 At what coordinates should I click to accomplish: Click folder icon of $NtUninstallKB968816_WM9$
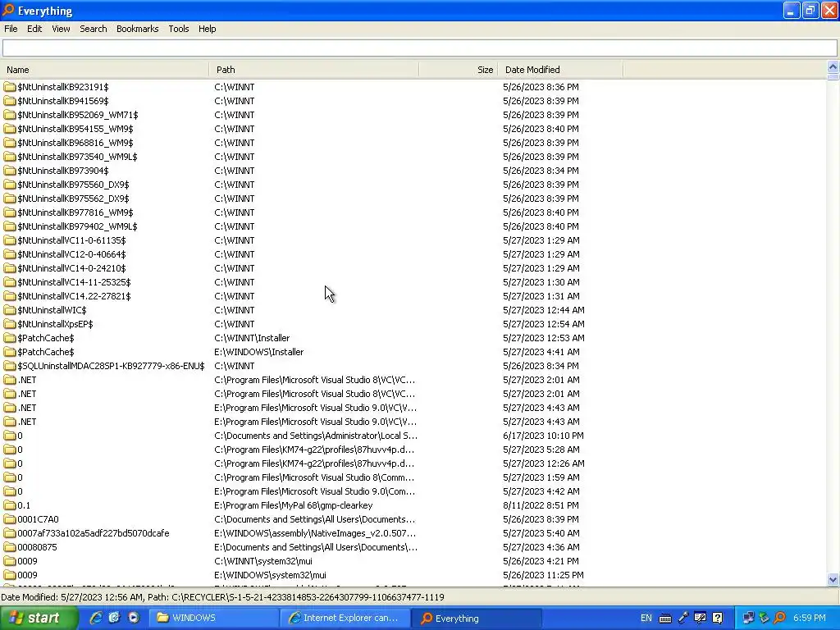tap(10, 143)
